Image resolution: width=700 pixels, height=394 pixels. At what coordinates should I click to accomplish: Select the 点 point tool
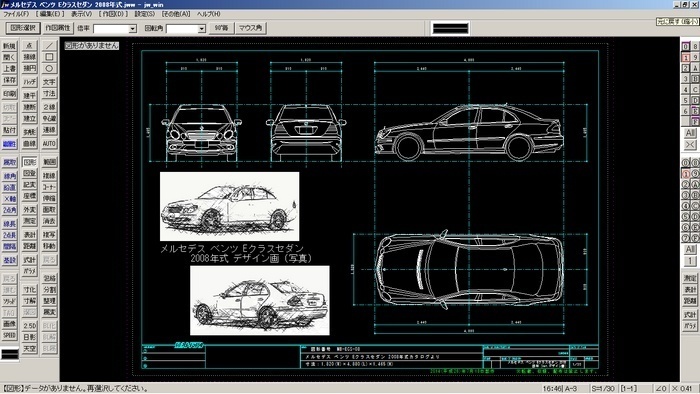coord(29,46)
